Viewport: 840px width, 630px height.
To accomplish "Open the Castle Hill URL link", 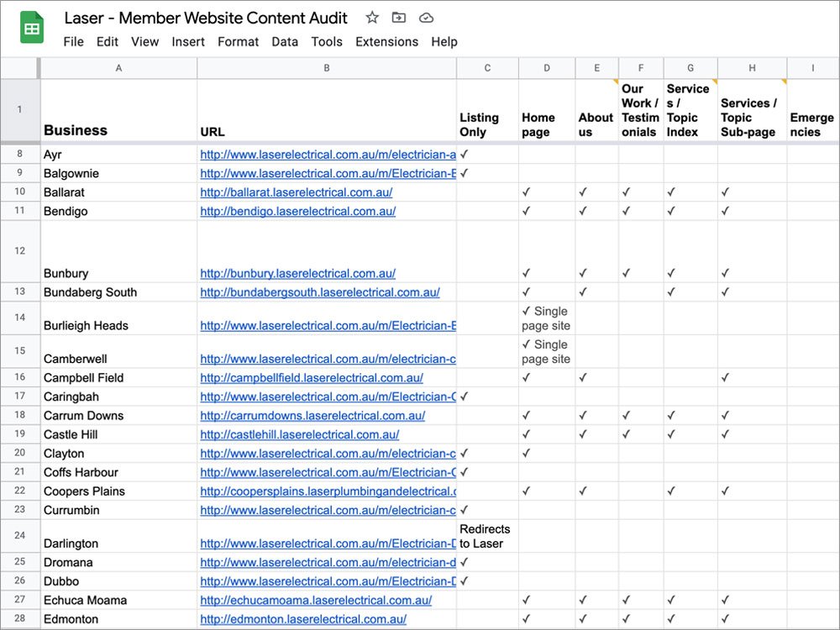I will 300,434.
